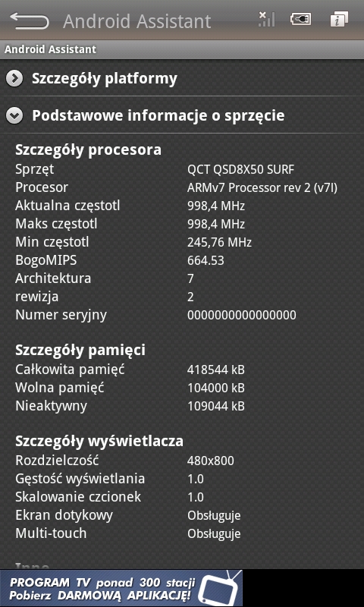Select the Procesor ARMv7 row
The image size is (364, 607).
182,187
